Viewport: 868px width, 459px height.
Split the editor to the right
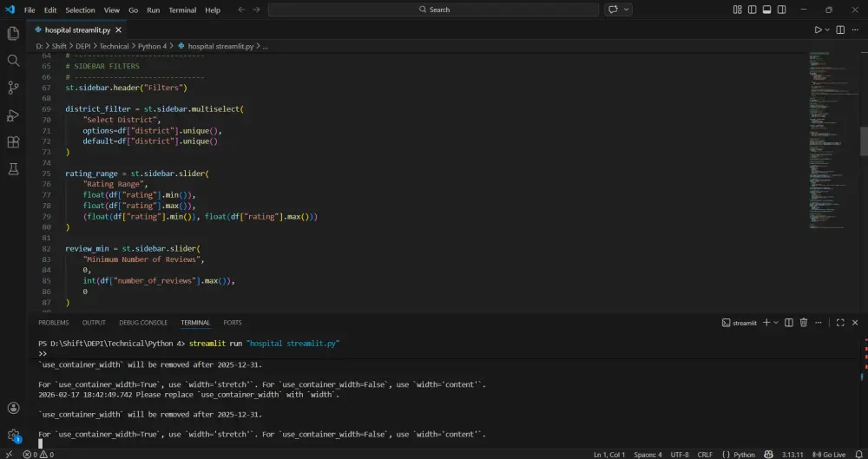tap(840, 30)
